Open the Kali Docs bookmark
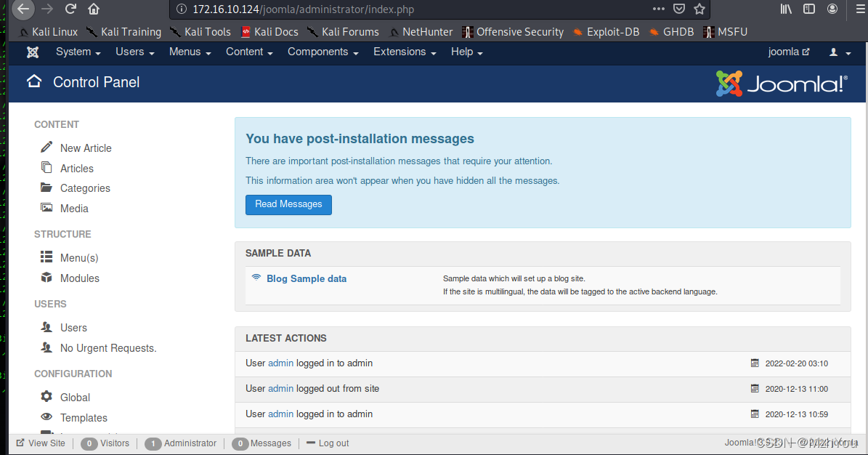 [x=269, y=32]
